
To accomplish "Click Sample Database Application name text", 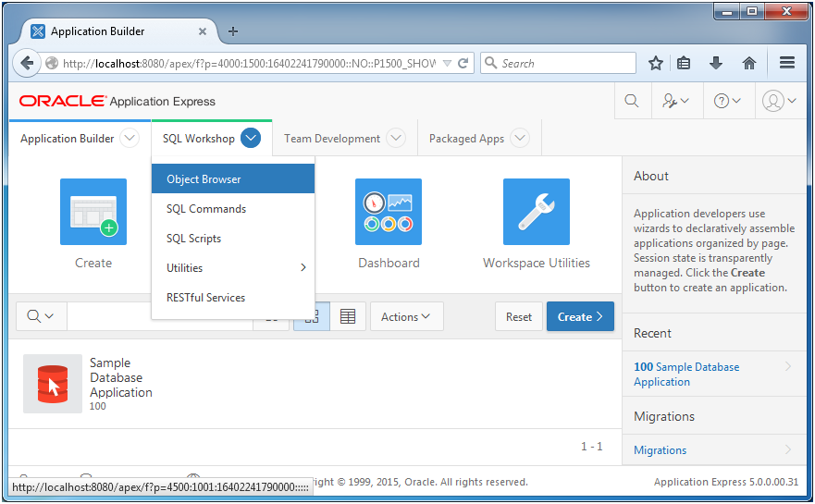I will tap(120, 377).
